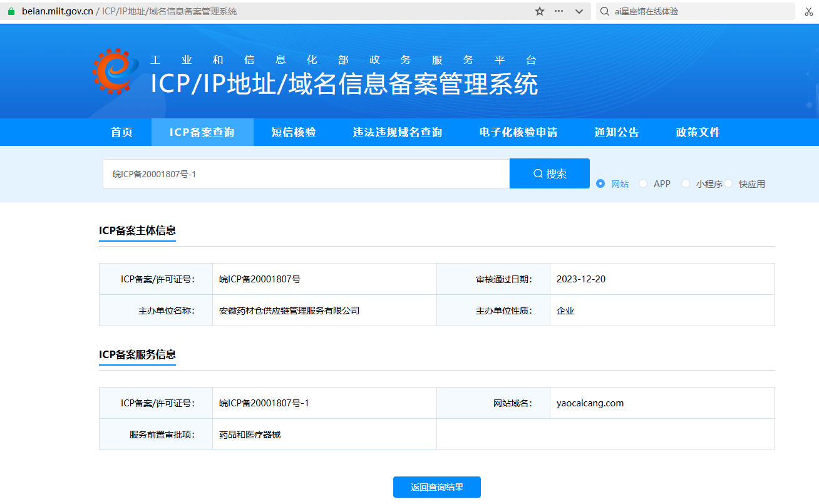The height and width of the screenshot is (504, 819).
Task: Select the 小程序 radio option
Action: tap(686, 183)
